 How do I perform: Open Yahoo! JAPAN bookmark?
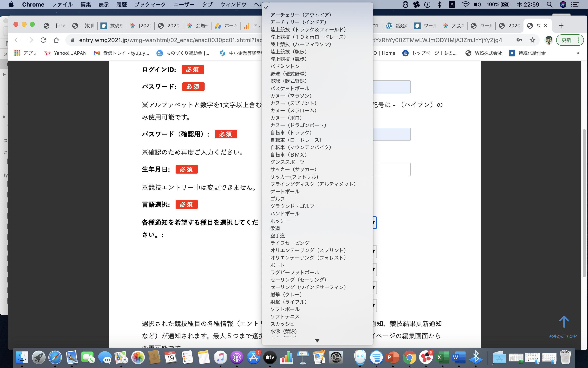pos(65,53)
